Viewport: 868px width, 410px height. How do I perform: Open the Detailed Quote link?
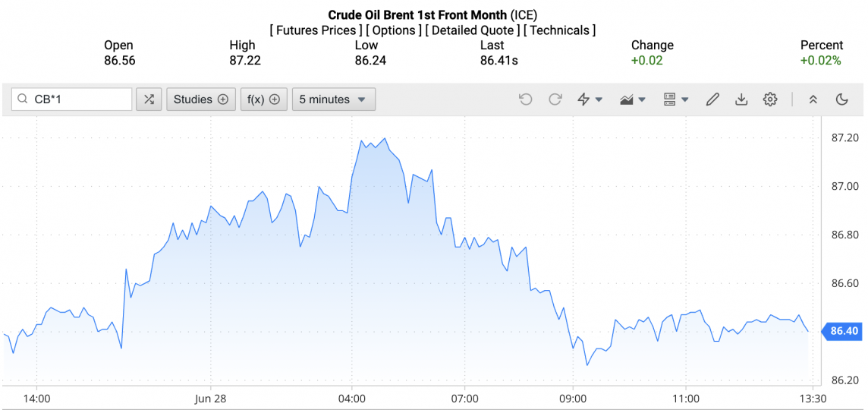point(473,30)
